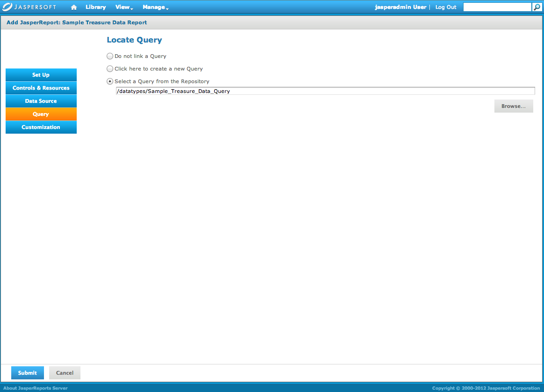Click the Jaspersoft logo

pos(29,7)
